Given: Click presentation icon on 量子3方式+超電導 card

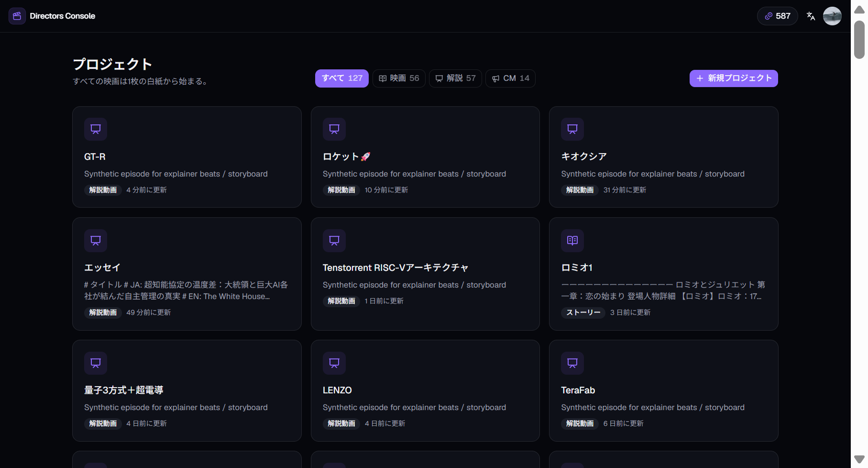Looking at the screenshot, I should 96,363.
